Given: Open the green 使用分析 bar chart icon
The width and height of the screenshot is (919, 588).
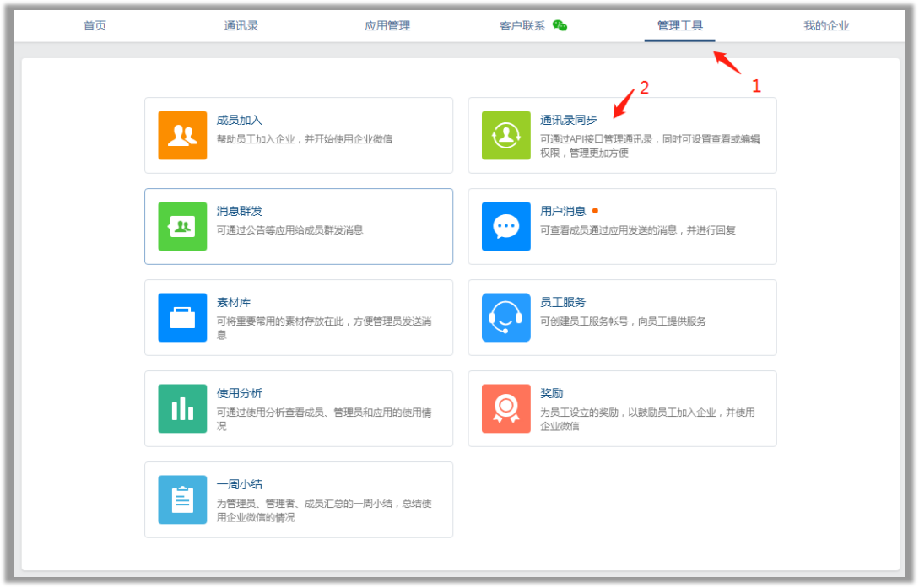Looking at the screenshot, I should (x=182, y=408).
